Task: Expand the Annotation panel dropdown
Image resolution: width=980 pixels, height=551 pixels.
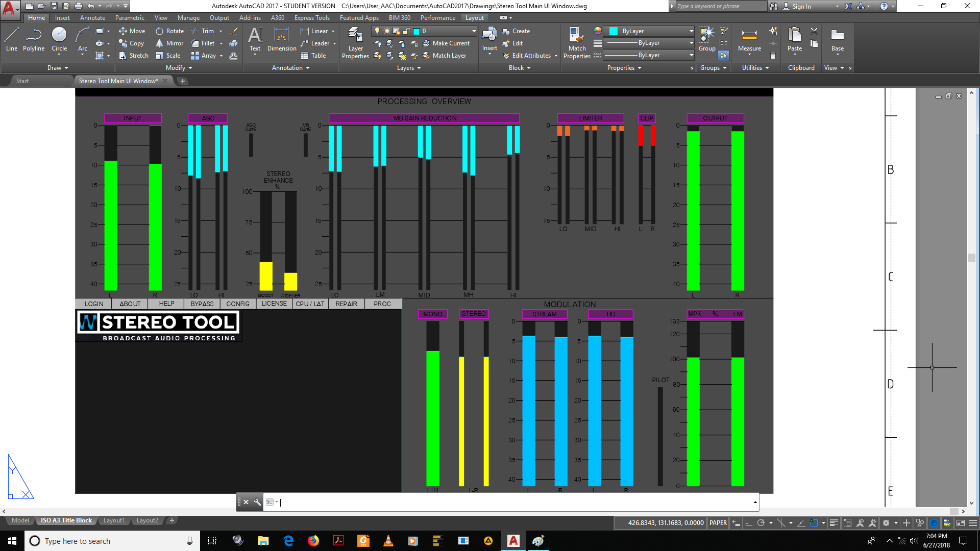Action: click(x=290, y=68)
